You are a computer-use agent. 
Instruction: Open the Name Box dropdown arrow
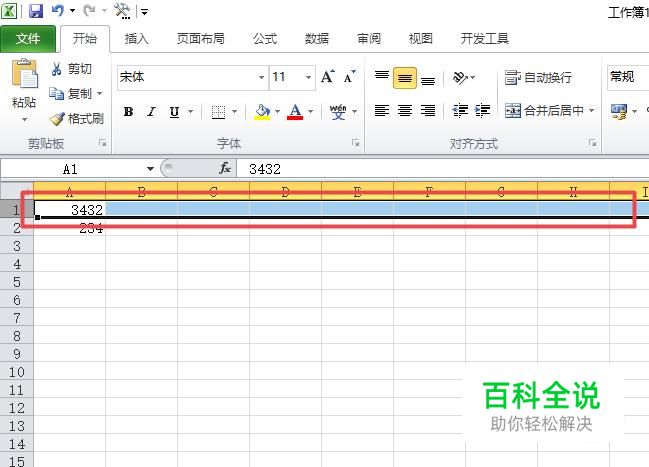[x=150, y=169]
